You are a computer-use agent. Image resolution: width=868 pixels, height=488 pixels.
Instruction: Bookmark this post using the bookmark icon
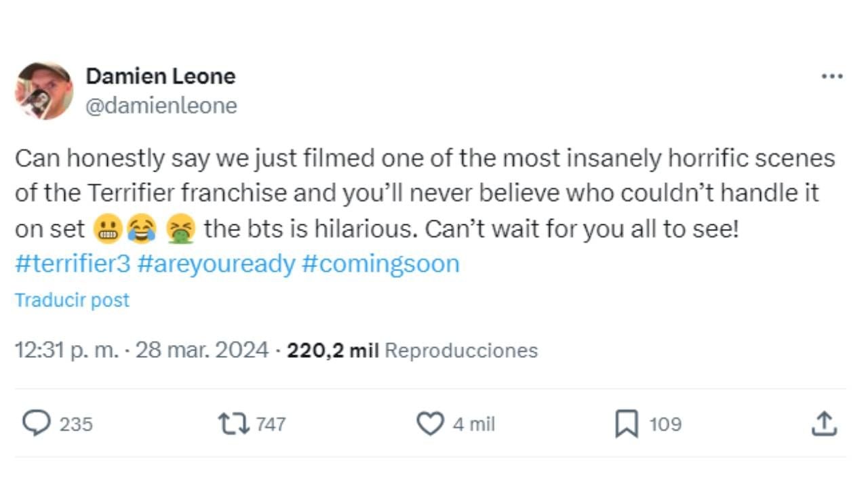click(626, 424)
